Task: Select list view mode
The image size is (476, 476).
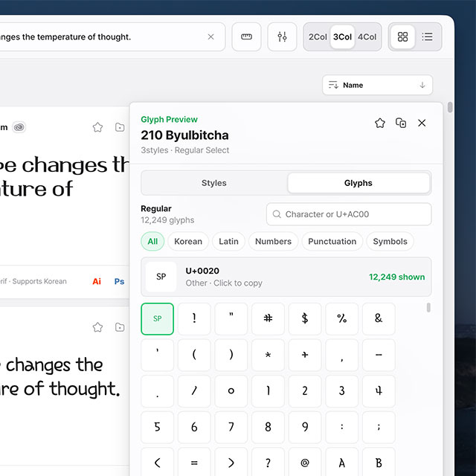Action: 427,36
